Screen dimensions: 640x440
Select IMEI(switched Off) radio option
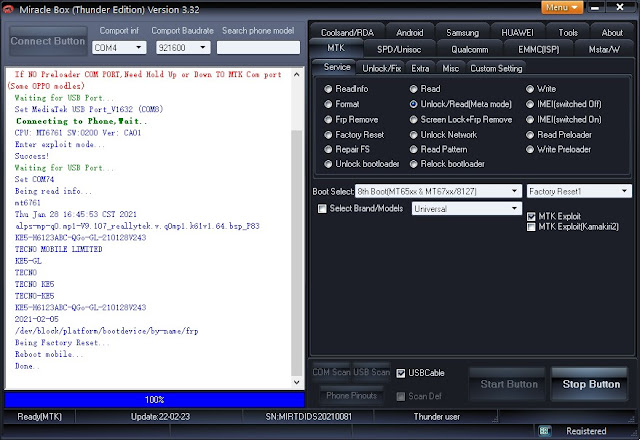pyautogui.click(x=530, y=104)
